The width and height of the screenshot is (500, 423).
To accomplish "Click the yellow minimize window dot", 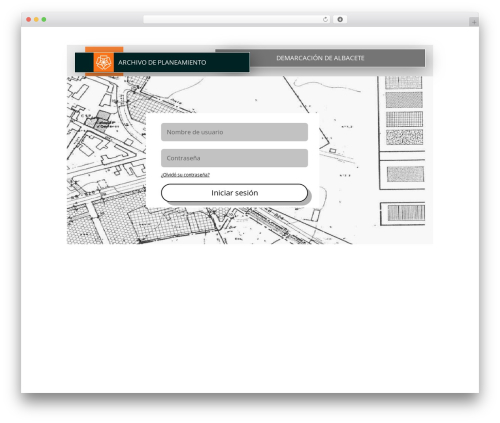I will [36, 19].
